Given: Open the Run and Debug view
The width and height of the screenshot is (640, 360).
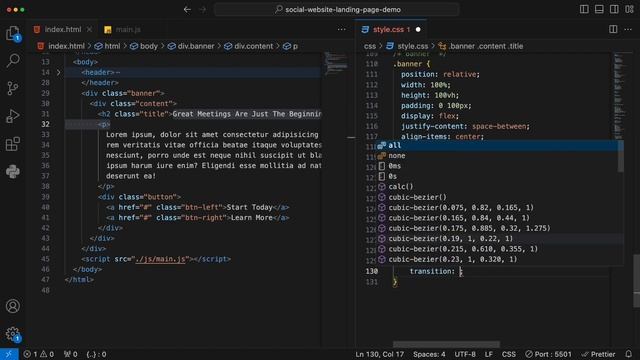Looking at the screenshot, I should [13, 116].
